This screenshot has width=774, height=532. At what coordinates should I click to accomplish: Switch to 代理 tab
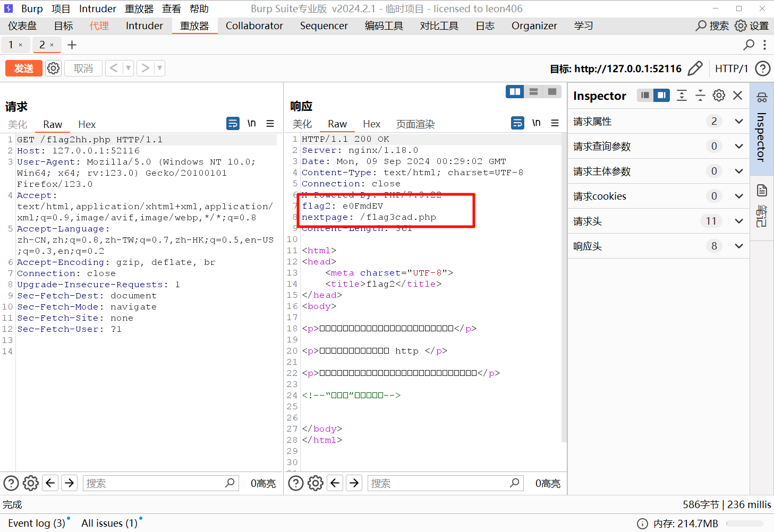pos(99,25)
